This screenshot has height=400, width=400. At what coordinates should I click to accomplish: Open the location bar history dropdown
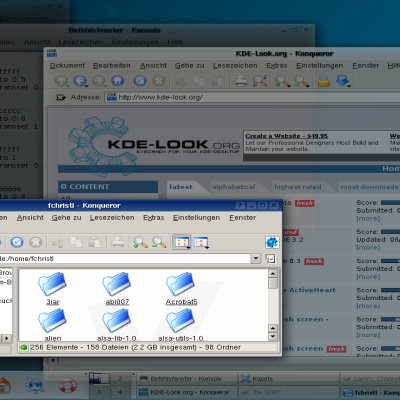coord(256,258)
